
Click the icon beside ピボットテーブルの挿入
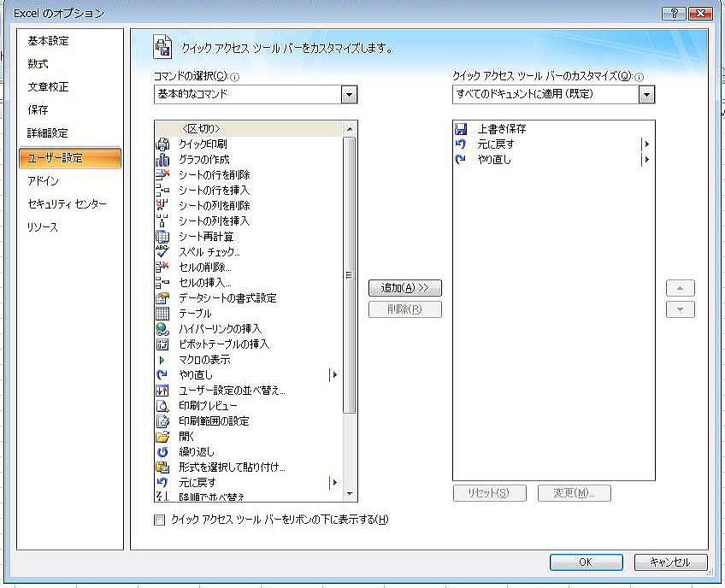click(162, 344)
